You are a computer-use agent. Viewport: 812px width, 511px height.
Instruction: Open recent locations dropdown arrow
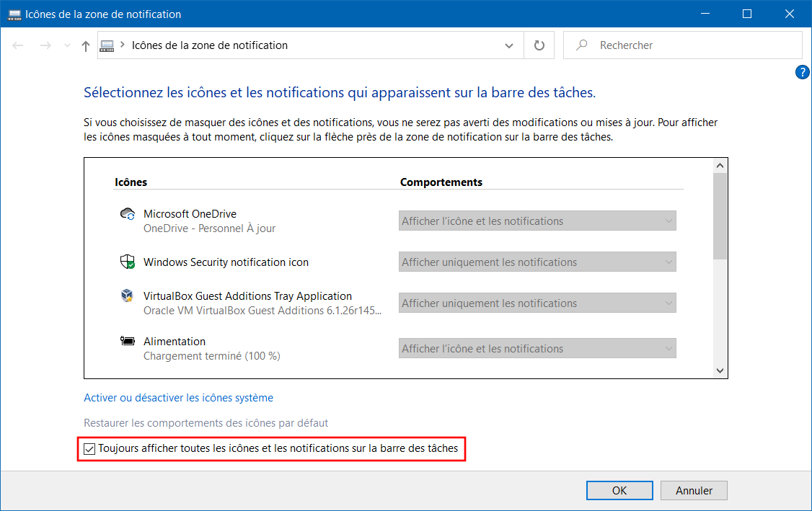(x=67, y=45)
